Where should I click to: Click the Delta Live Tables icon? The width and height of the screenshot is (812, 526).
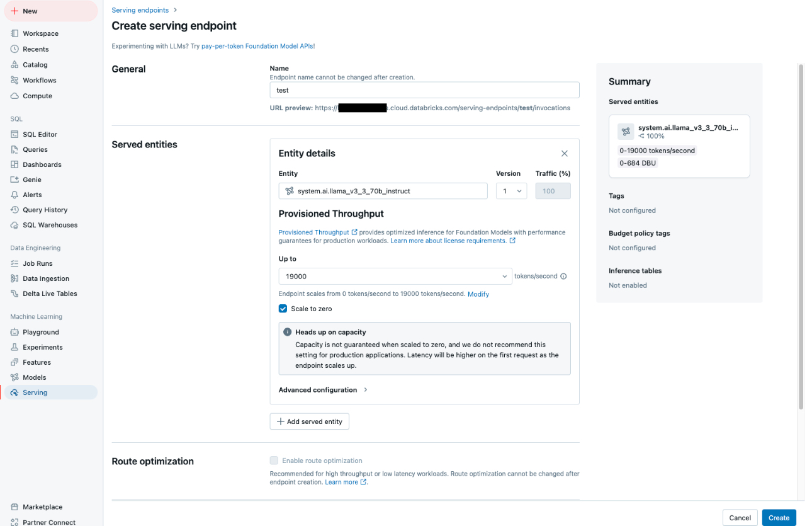click(14, 294)
